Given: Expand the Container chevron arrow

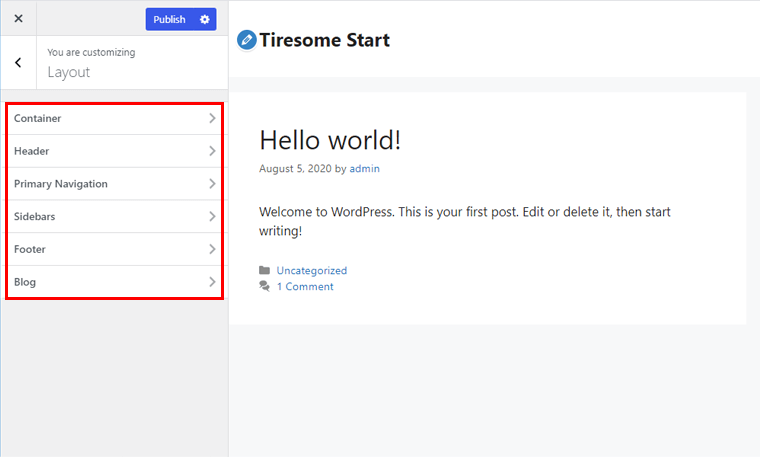Looking at the screenshot, I should tap(212, 118).
